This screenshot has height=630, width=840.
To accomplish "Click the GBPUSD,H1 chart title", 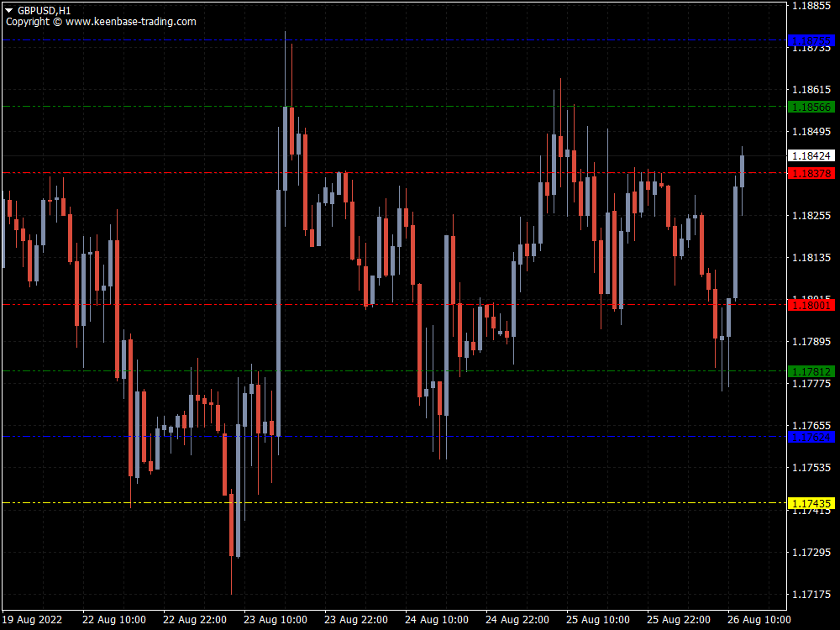I will pos(44,10).
